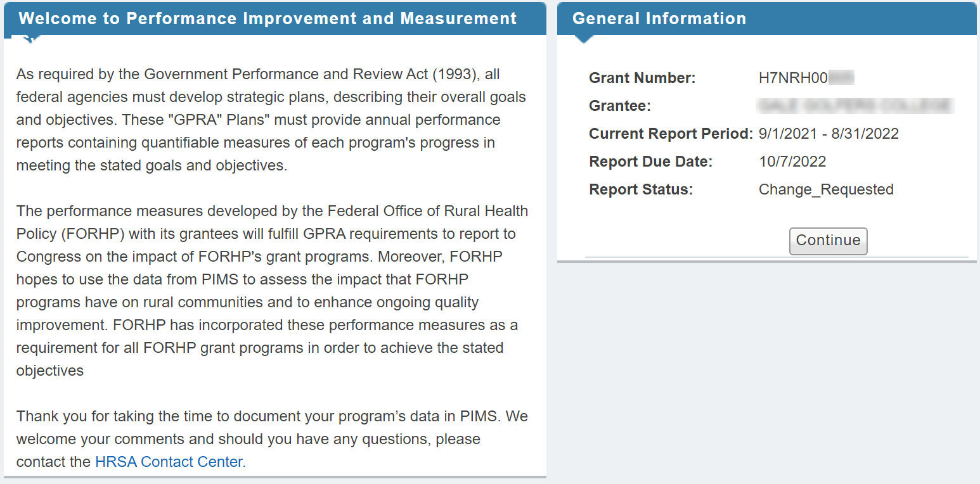This screenshot has height=484, width=980.
Task: Click the Continue button
Action: coord(828,241)
